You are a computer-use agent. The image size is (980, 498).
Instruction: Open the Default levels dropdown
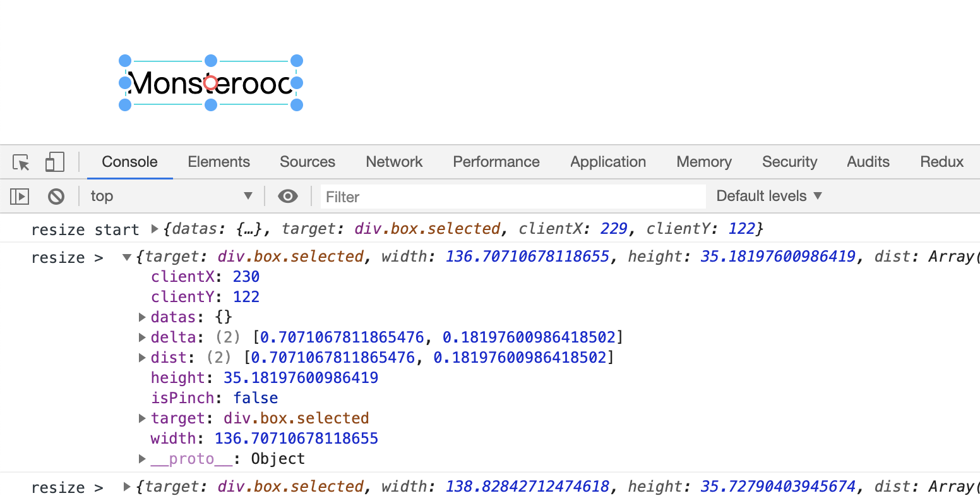tap(769, 196)
